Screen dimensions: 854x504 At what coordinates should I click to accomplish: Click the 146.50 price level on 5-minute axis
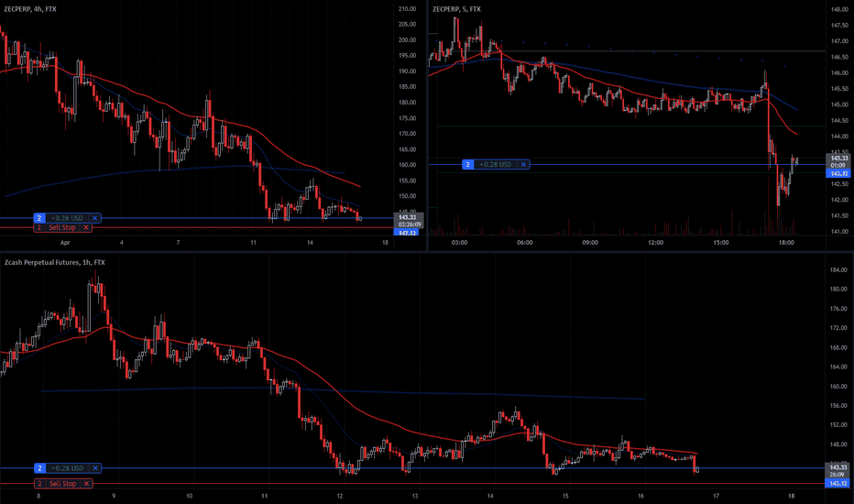839,57
